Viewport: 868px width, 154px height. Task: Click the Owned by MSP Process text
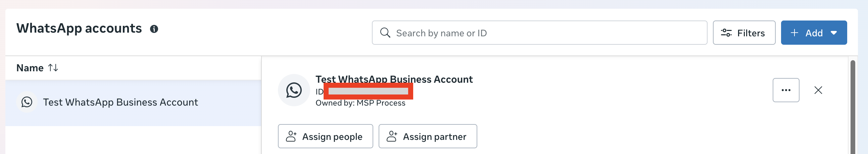(360, 103)
